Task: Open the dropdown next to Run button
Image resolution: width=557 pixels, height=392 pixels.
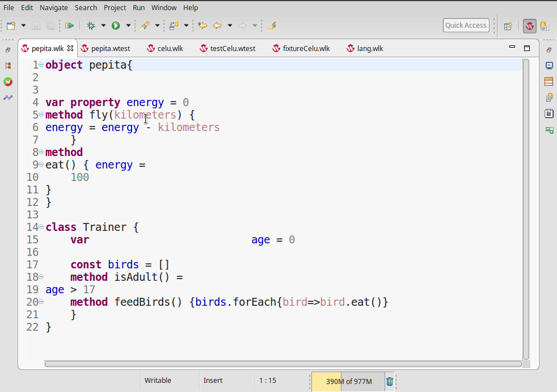Action: tap(128, 26)
